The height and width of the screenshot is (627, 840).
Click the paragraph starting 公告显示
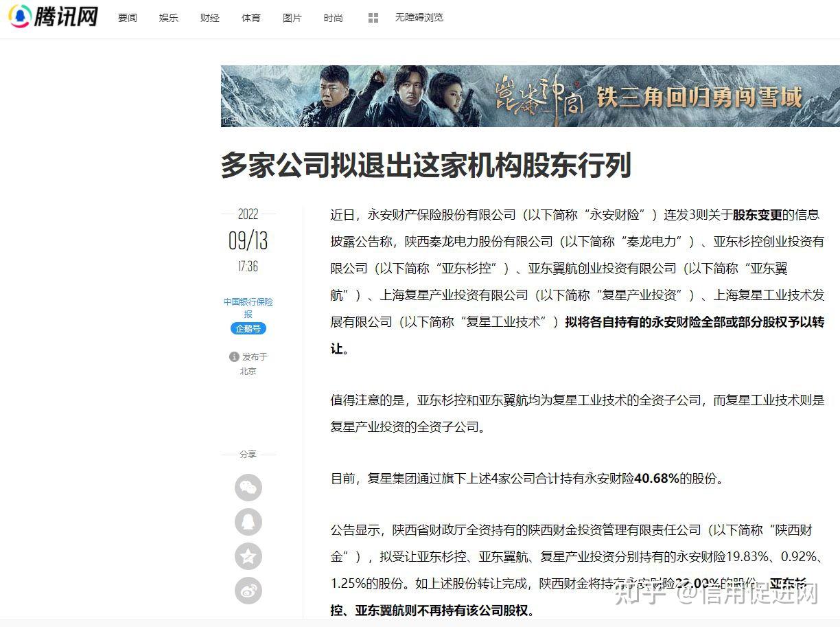[577, 570]
